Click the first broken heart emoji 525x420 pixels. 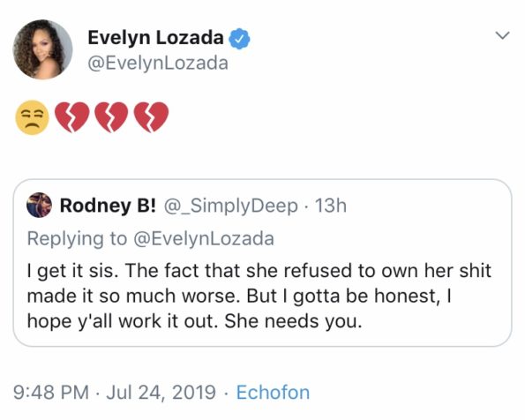point(71,117)
